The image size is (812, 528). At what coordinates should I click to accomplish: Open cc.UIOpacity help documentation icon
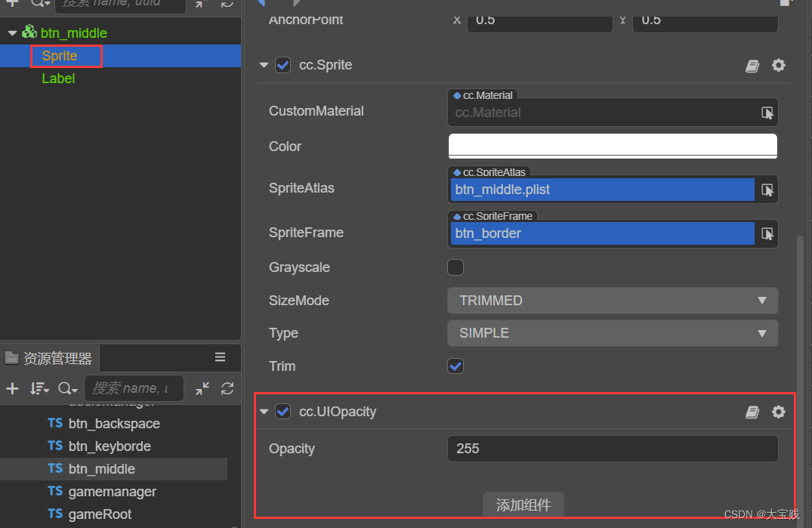coord(752,412)
